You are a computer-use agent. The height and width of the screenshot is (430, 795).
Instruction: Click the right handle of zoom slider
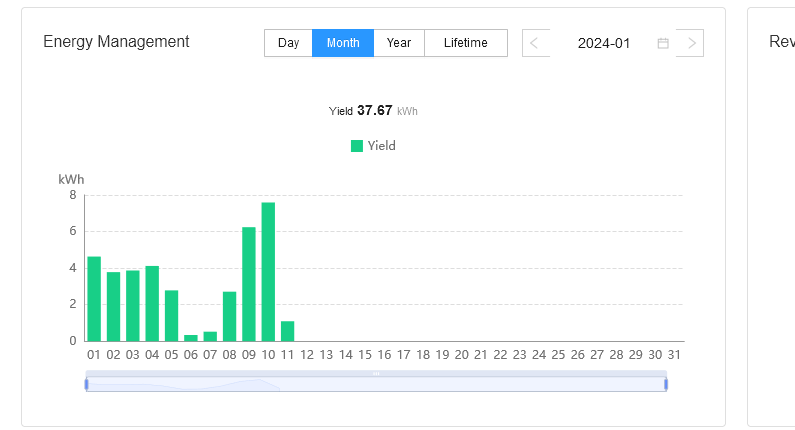pyautogui.click(x=666, y=384)
